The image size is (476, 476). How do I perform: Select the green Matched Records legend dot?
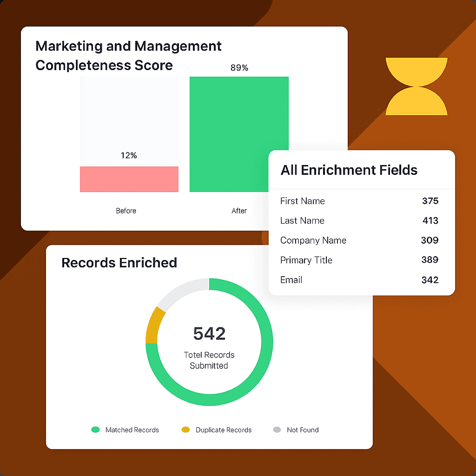95,430
